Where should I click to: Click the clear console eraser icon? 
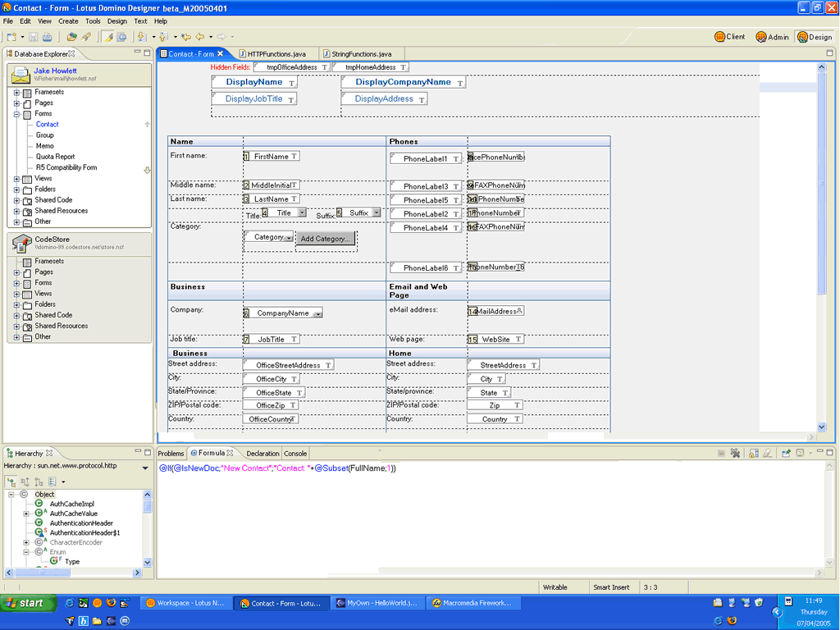[767, 453]
